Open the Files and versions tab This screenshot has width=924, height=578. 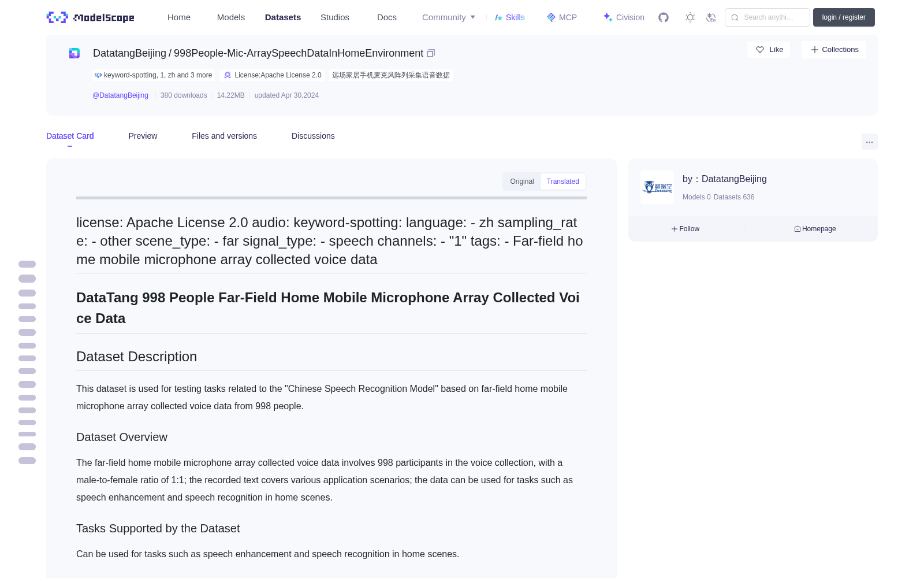[224, 136]
